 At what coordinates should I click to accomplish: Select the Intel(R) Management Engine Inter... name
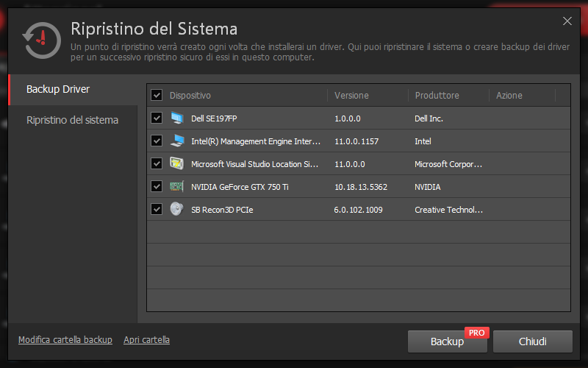(256, 141)
